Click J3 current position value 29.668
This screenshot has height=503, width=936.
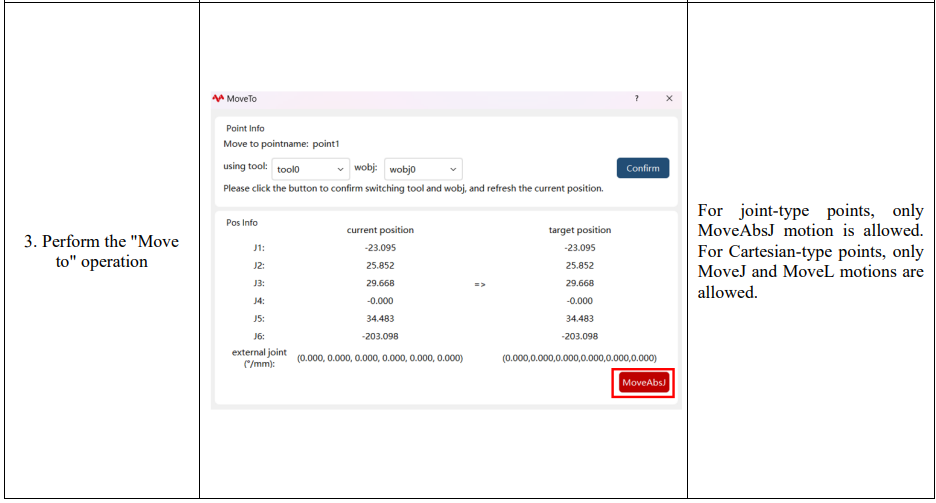380,283
